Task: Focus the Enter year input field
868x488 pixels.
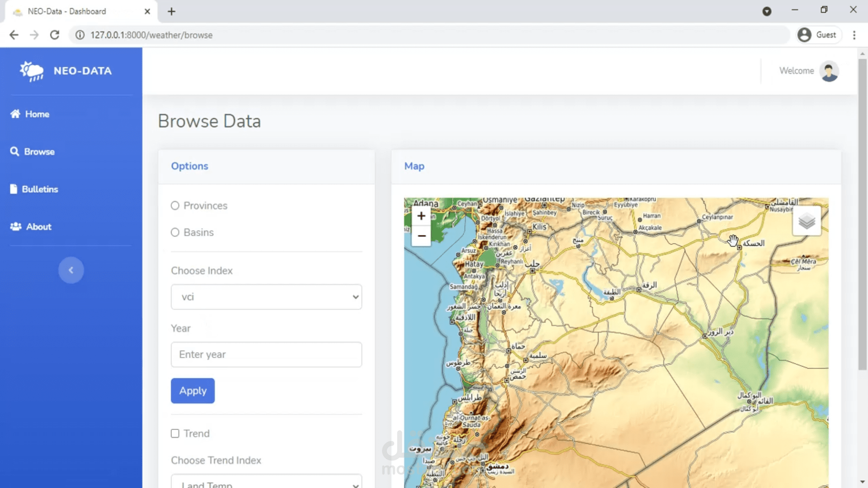Action: pos(266,355)
